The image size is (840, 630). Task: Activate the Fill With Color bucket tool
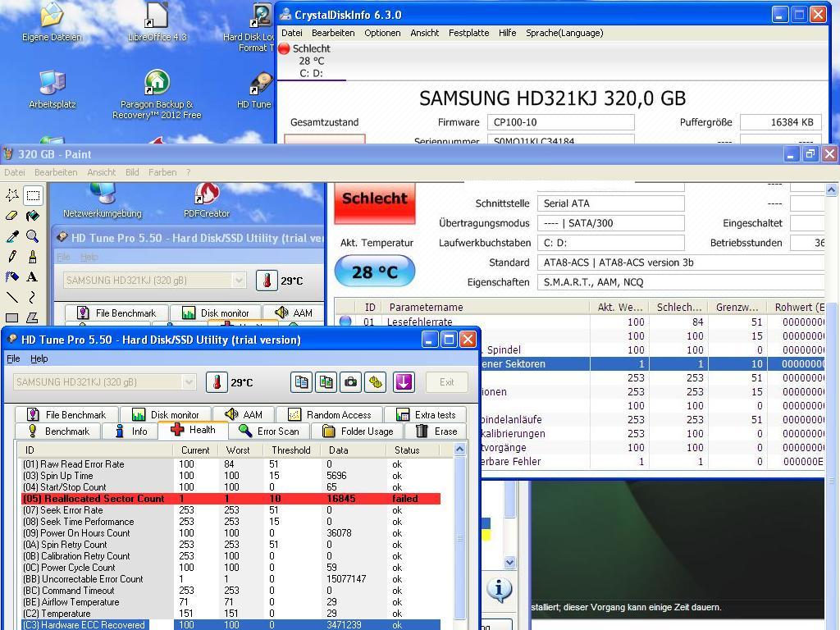pyautogui.click(x=33, y=216)
